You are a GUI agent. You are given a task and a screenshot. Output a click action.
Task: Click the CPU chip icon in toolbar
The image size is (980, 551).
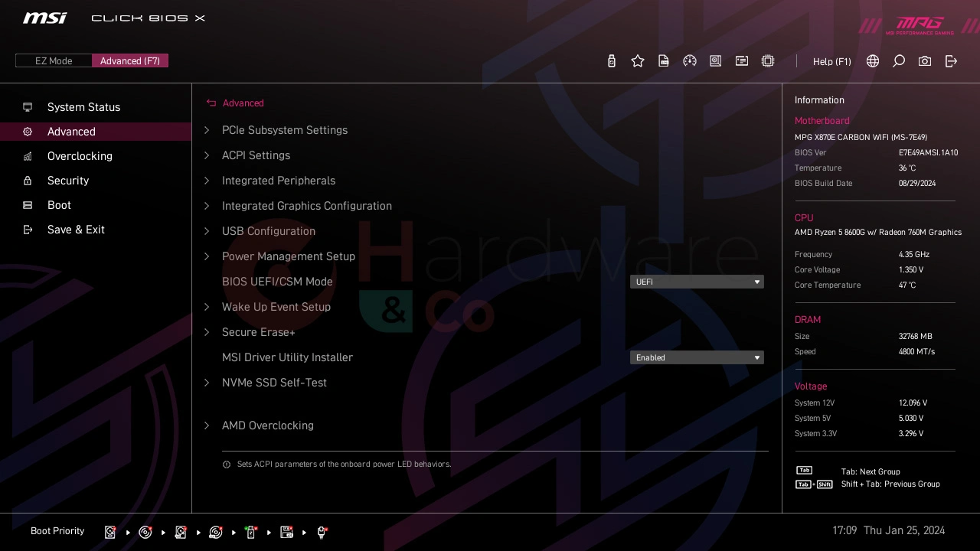coord(768,61)
